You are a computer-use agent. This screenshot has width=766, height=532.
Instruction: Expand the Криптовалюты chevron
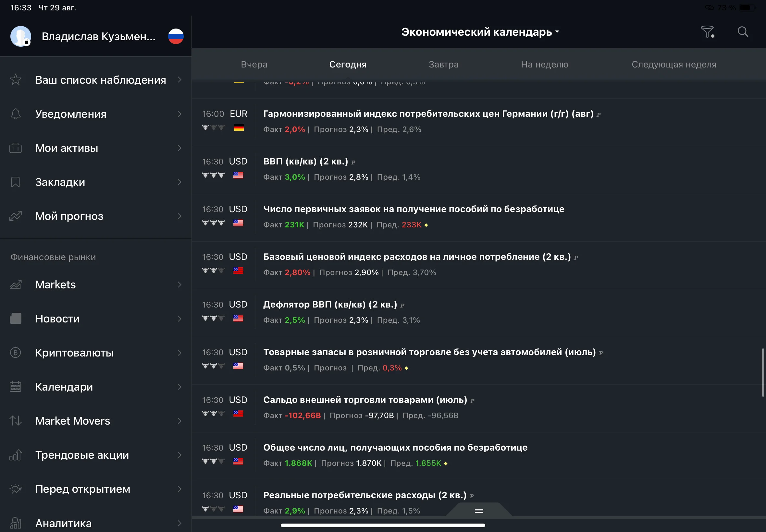pos(179,352)
